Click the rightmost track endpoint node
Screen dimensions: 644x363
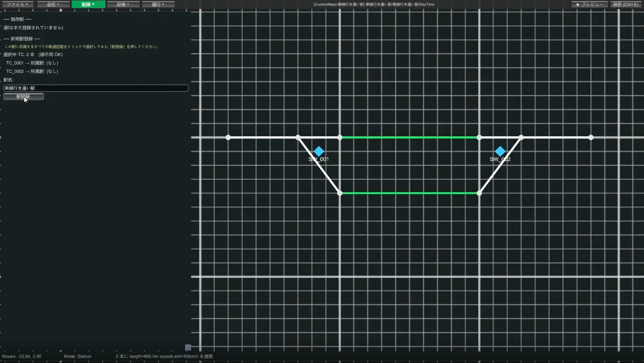click(591, 137)
